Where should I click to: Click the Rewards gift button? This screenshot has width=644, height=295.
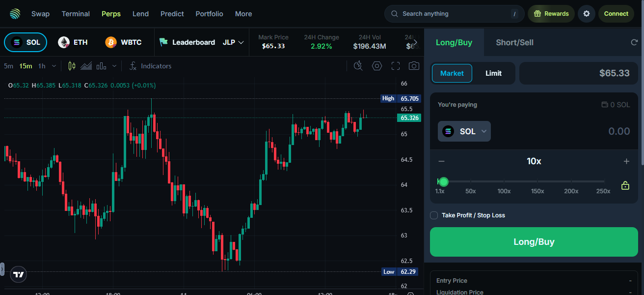(x=551, y=14)
